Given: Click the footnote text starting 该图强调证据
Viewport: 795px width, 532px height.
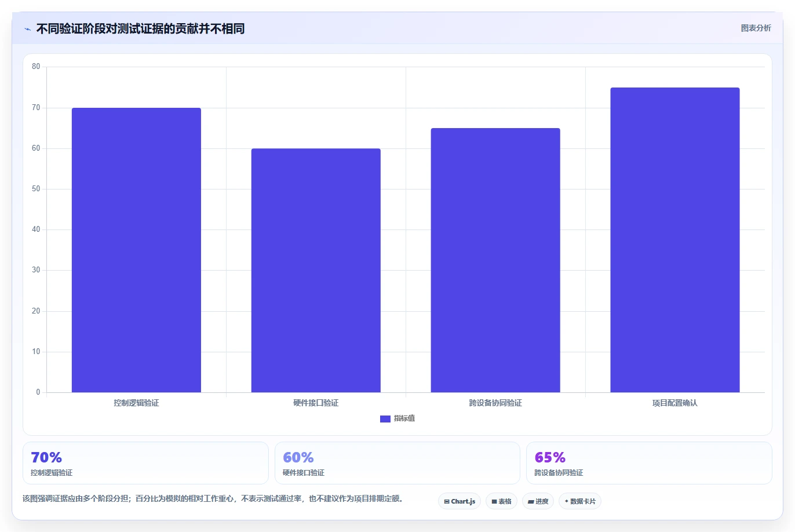Looking at the screenshot, I should 213,498.
